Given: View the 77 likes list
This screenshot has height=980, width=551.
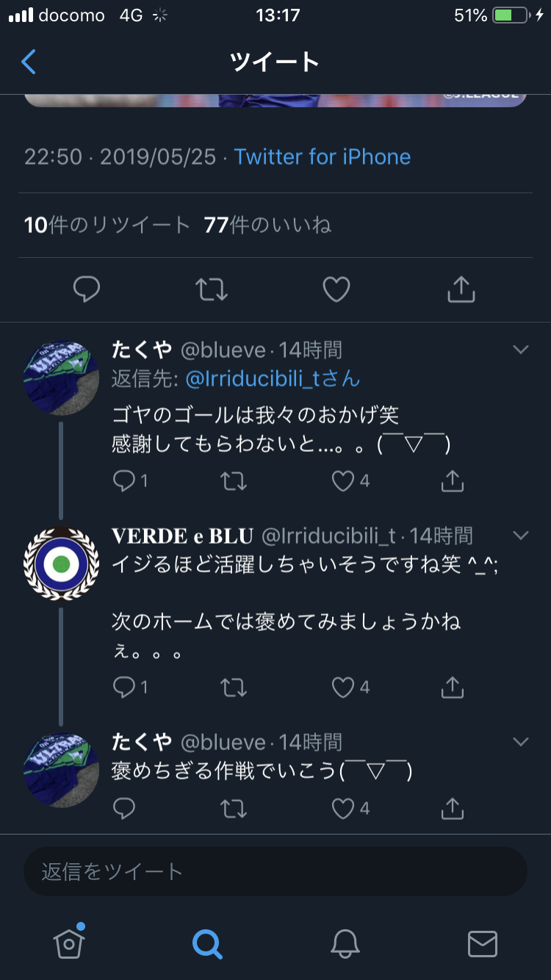Looking at the screenshot, I should tap(268, 225).
